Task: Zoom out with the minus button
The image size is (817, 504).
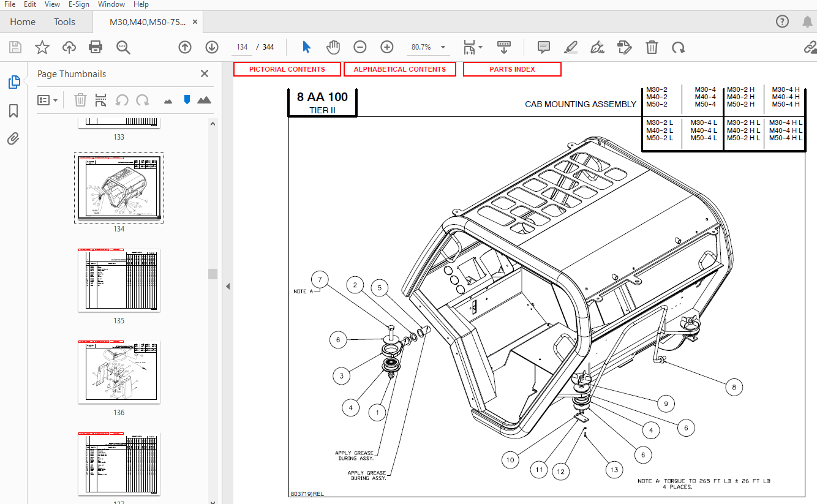Action: point(360,47)
